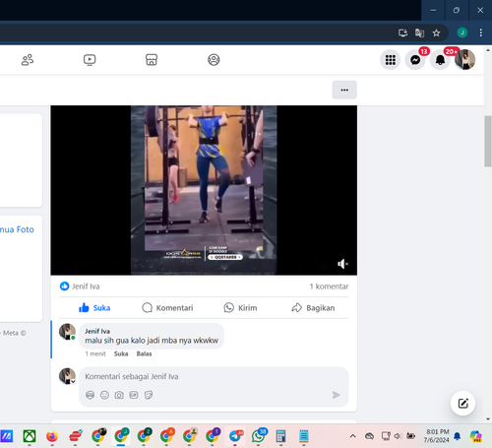Reply to the comment with Balas
This screenshot has height=448, width=492.
[x=144, y=353]
